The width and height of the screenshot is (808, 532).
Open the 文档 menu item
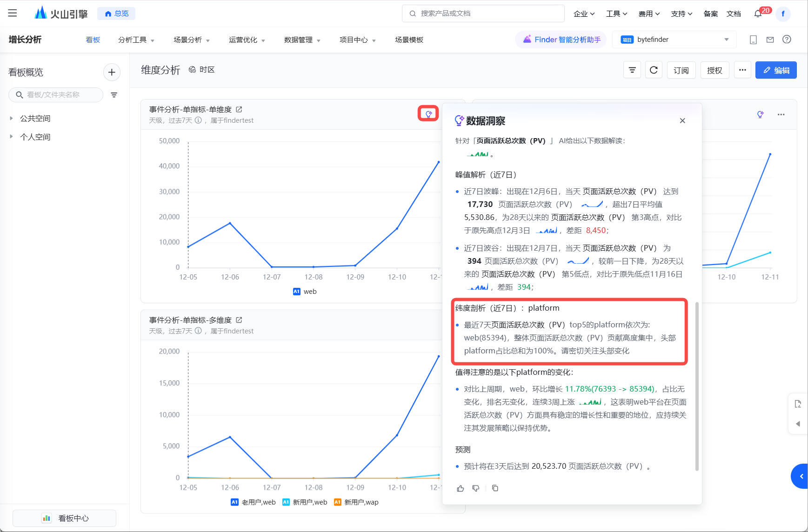pos(734,14)
